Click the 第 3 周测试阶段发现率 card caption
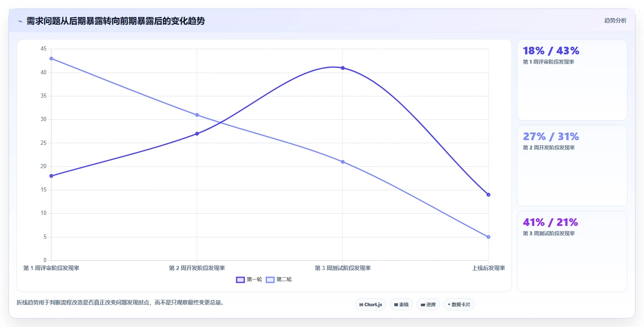The width and height of the screenshot is (644, 327). [548, 234]
